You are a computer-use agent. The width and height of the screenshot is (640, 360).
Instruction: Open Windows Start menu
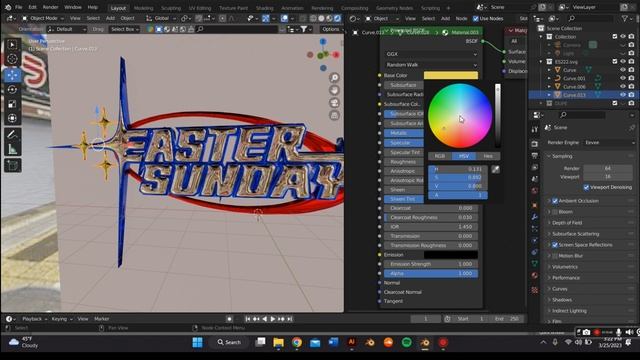[x=198, y=342]
